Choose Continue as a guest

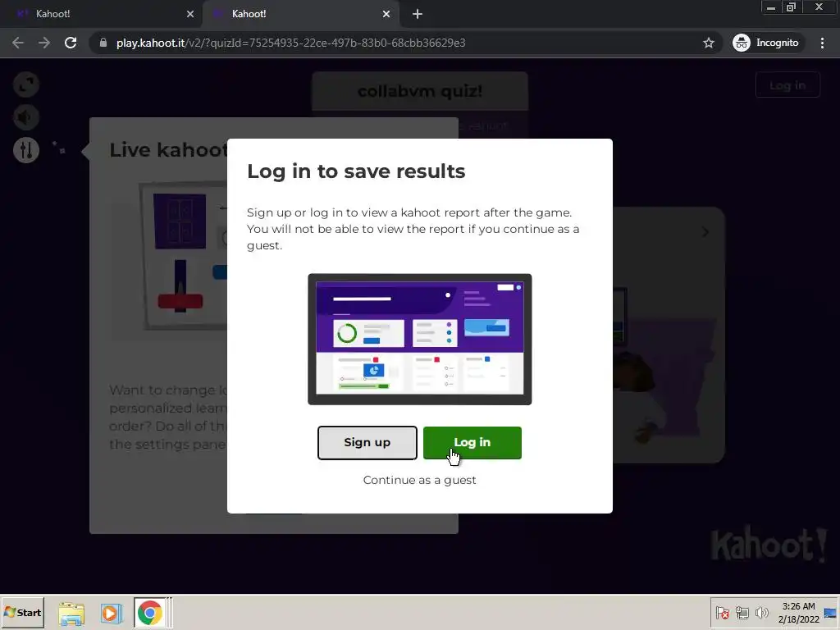coord(419,480)
